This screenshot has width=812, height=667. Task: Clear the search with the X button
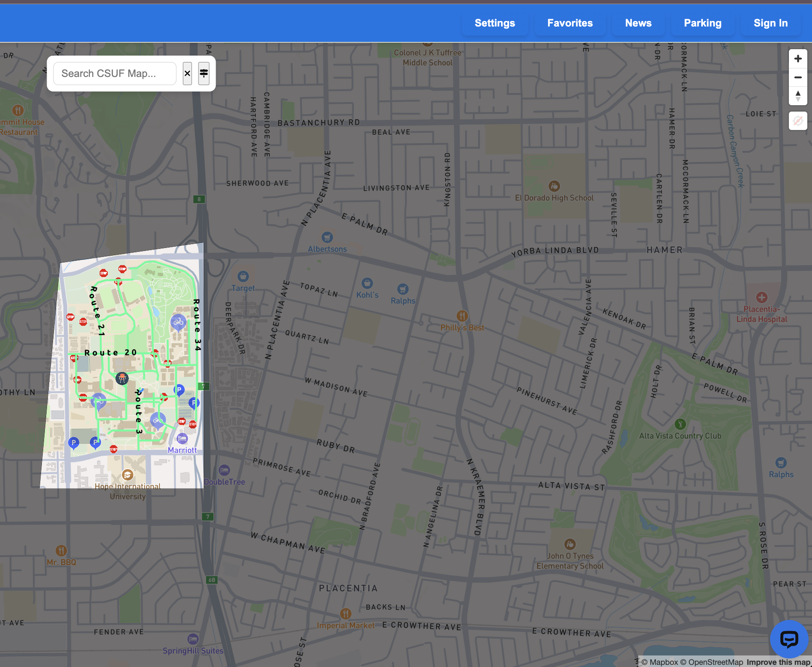pyautogui.click(x=187, y=74)
